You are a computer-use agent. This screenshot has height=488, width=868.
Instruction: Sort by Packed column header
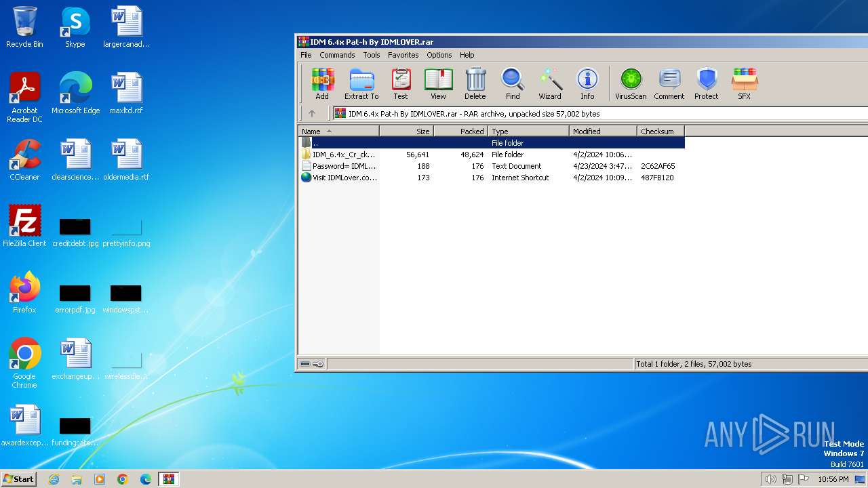point(461,131)
